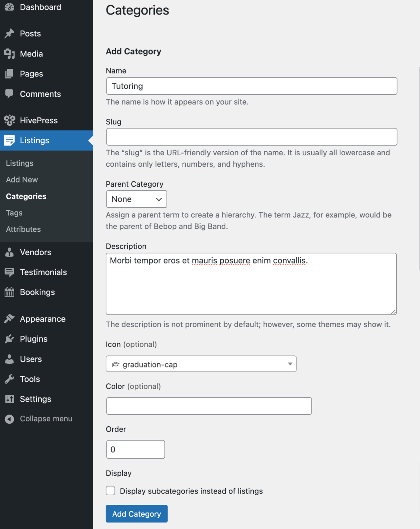Click the Tools wrench icon

coord(9,379)
